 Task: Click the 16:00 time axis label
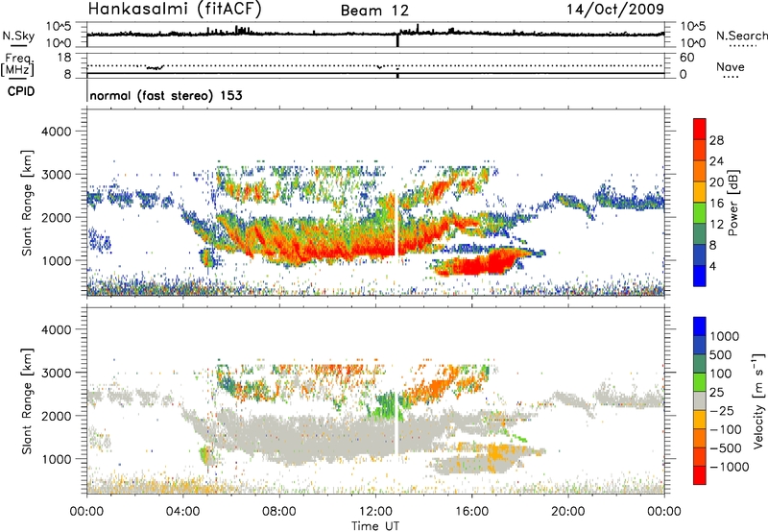(471, 512)
